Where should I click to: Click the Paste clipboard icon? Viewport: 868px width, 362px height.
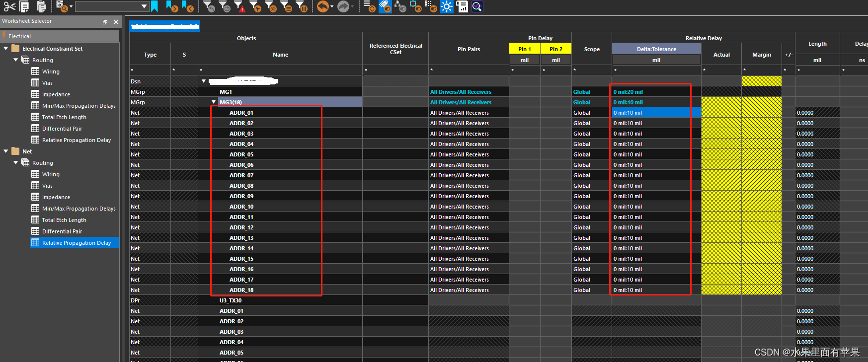click(x=41, y=6)
